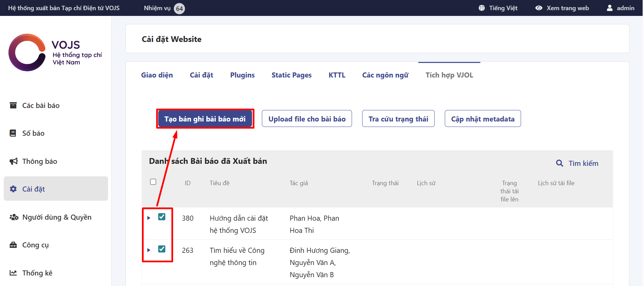Expand row details for article 380

coord(149,218)
